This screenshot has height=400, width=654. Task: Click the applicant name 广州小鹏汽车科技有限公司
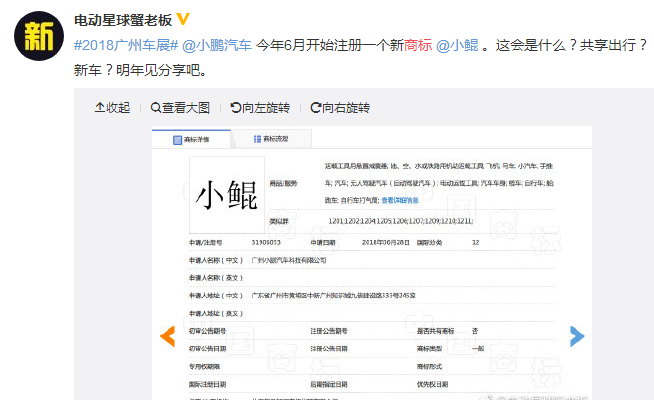(289, 260)
